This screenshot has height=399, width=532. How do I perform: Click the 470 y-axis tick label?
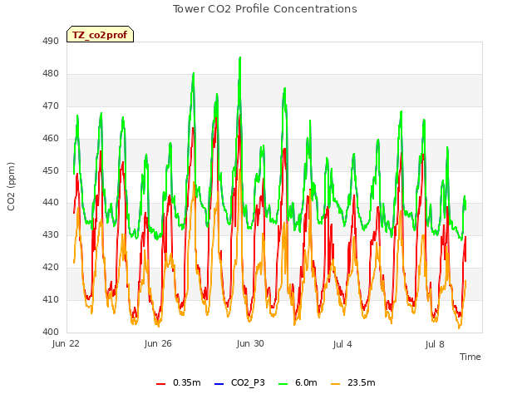click(x=51, y=106)
